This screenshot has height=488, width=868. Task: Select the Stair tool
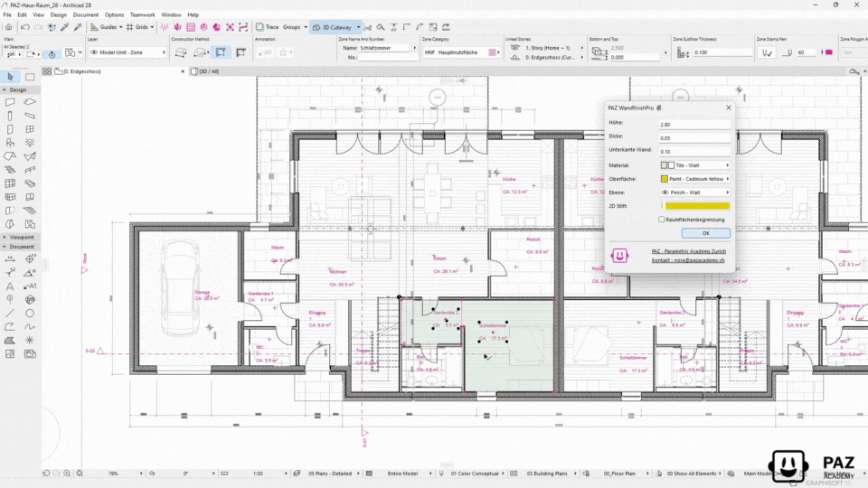pyautogui.click(x=10, y=170)
